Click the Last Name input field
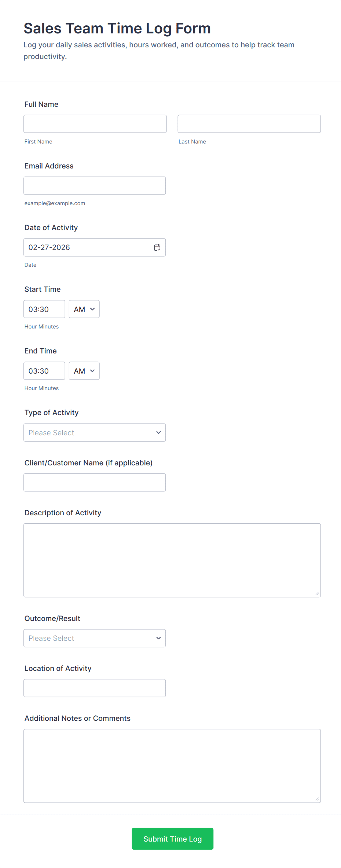Viewport: 341px width, 868px height. [x=249, y=124]
